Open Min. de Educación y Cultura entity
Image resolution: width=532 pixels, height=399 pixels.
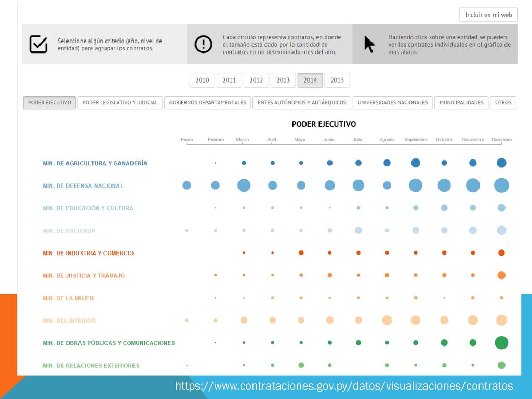point(88,208)
